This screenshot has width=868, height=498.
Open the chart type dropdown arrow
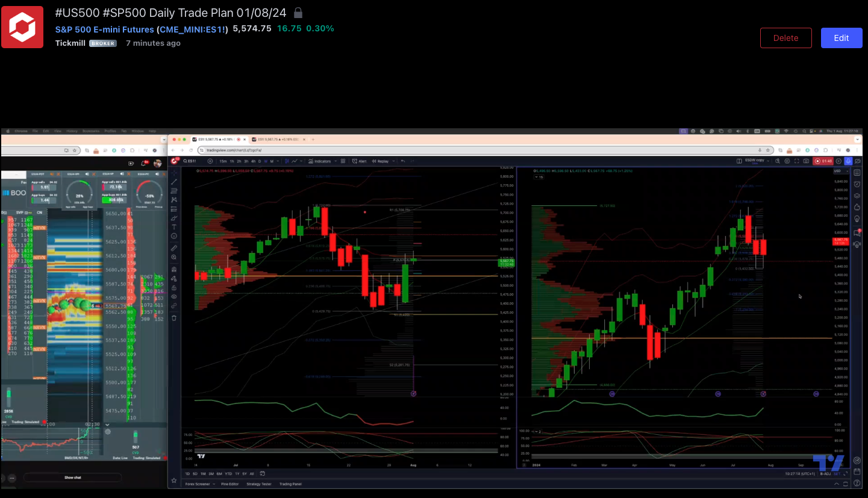click(301, 161)
